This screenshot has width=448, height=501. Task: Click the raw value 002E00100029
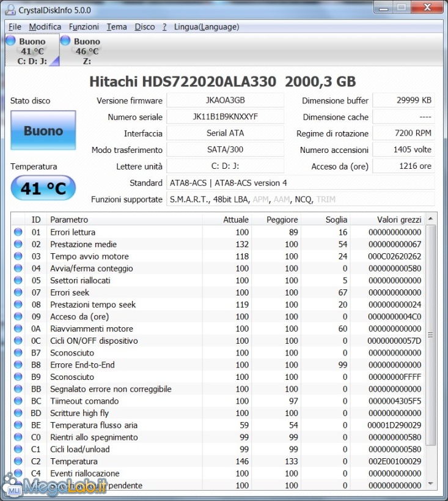[394, 461]
